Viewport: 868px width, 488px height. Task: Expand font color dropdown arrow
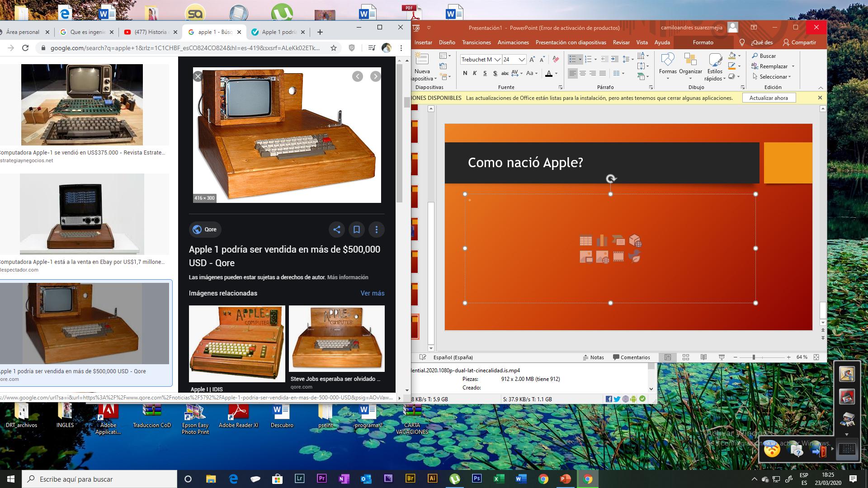coord(556,73)
